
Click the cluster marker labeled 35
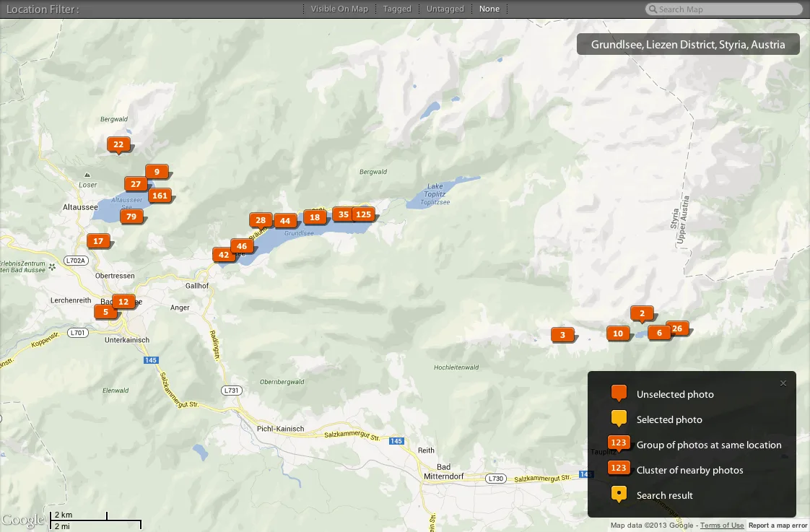343,214
